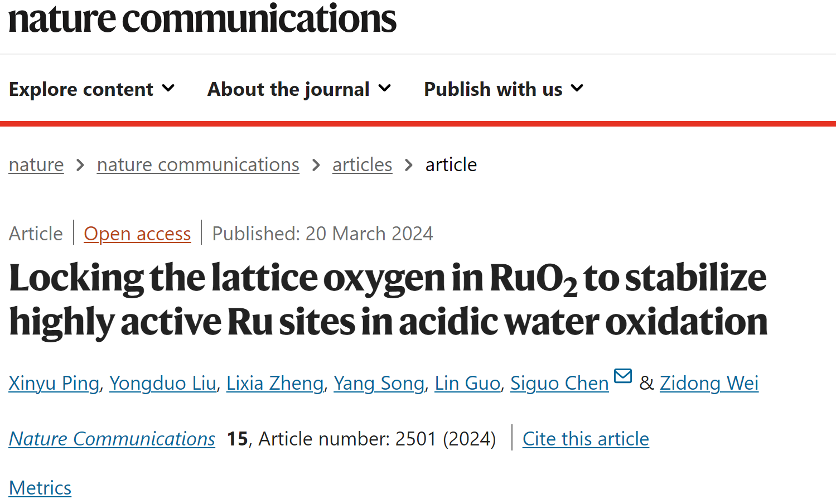Image resolution: width=836 pixels, height=504 pixels.
Task: Open the Explore content menu
Action: pyautogui.click(x=92, y=89)
